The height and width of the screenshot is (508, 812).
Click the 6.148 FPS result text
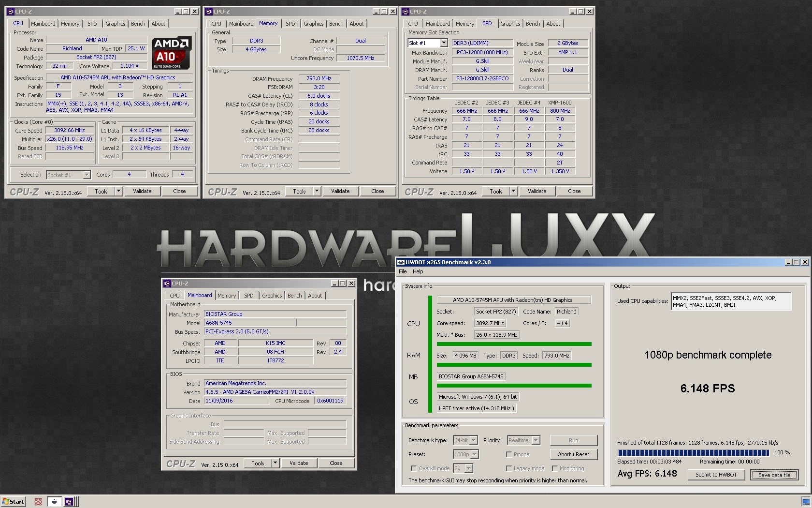click(x=708, y=388)
